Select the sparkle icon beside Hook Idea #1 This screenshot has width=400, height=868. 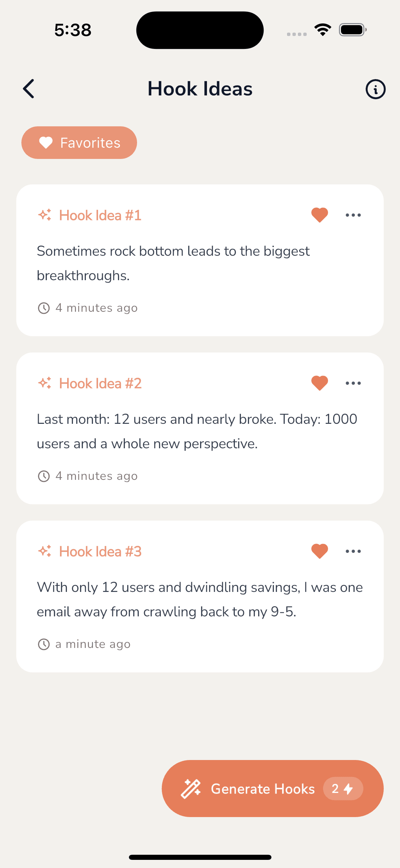click(x=45, y=215)
